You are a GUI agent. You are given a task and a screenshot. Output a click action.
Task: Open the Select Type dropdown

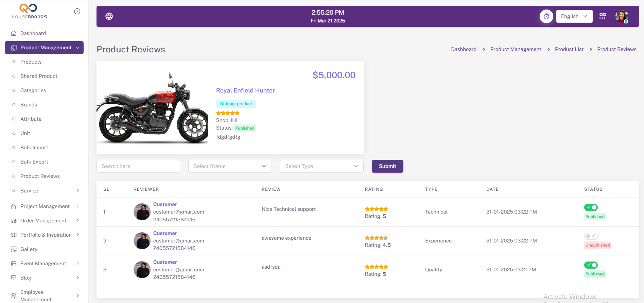[321, 166]
